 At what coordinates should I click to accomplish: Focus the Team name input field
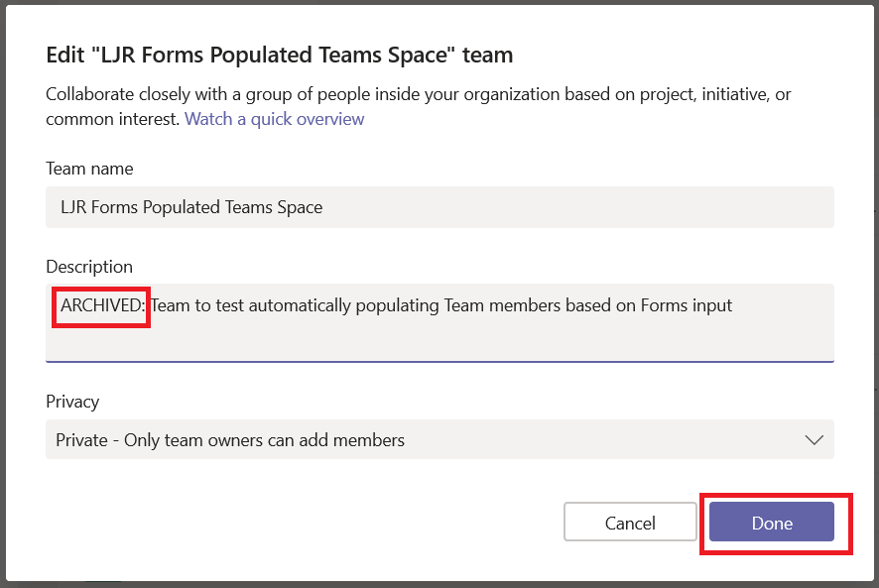(439, 207)
